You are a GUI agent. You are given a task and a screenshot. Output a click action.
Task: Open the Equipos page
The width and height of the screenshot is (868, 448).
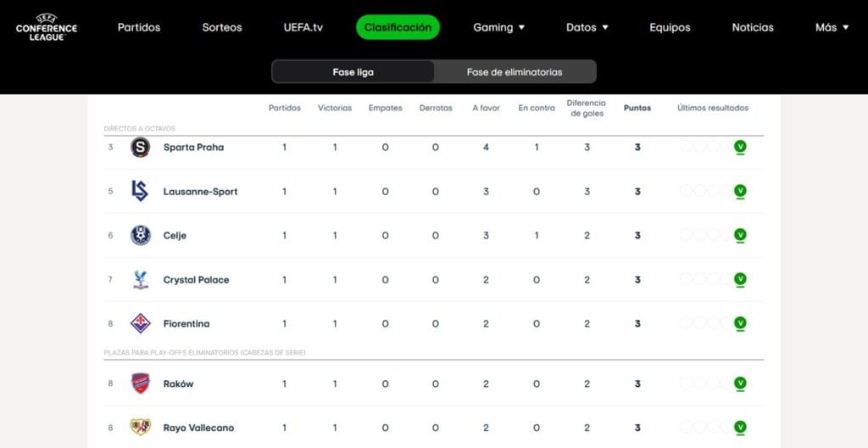pos(670,27)
